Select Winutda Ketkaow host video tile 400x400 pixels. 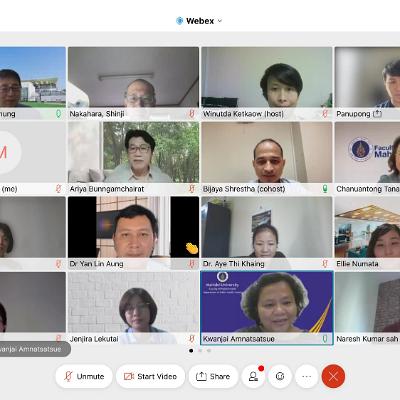point(267,83)
